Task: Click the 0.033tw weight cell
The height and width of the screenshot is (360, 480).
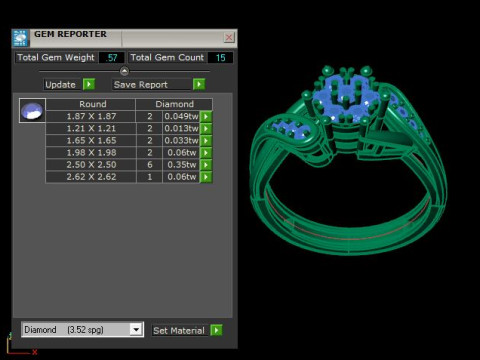Action: tap(181, 141)
